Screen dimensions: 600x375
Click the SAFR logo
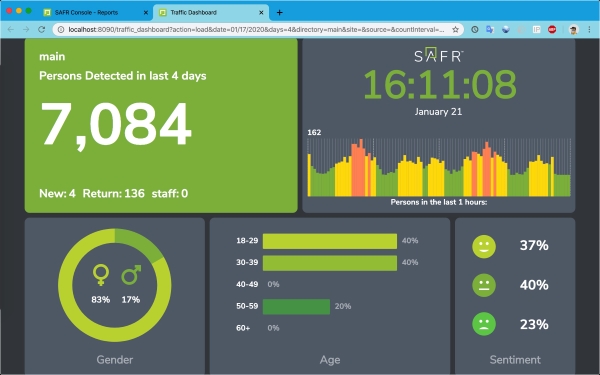[x=439, y=55]
